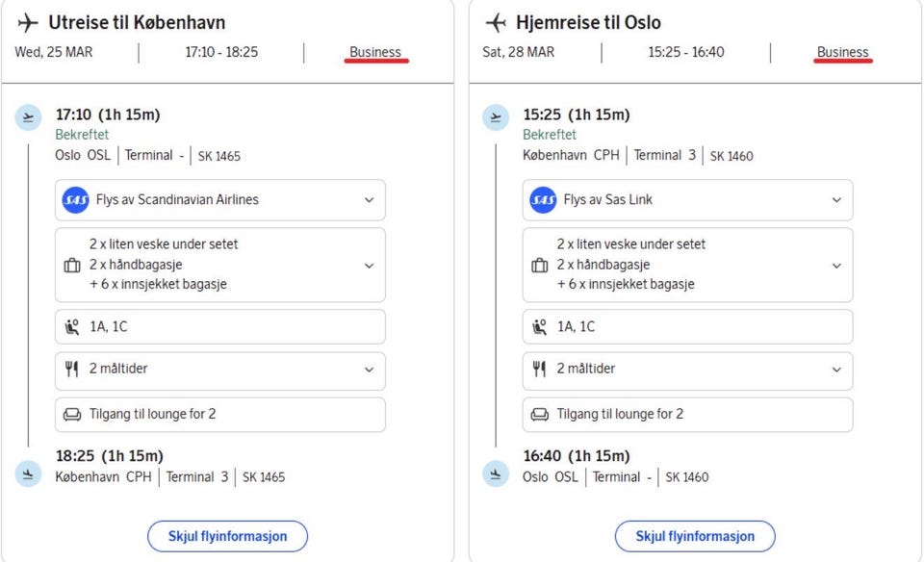924x562 pixels.
Task: Expand the outbound 2 måltider section
Action: tap(369, 370)
